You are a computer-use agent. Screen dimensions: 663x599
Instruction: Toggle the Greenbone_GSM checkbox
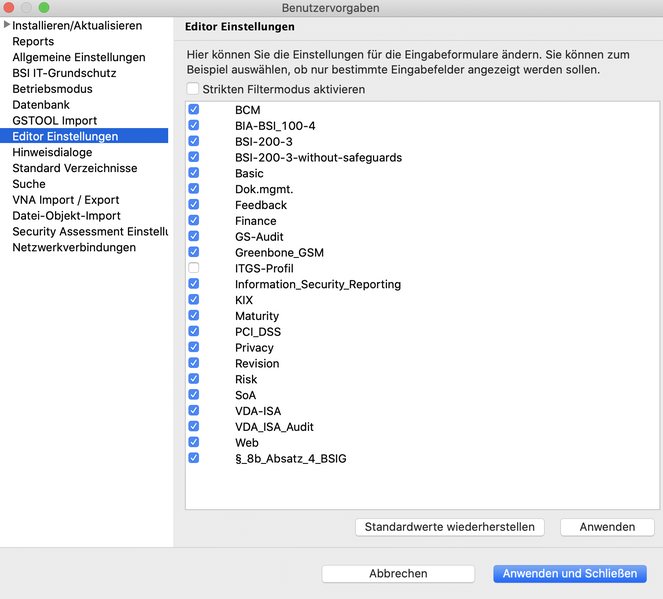194,252
